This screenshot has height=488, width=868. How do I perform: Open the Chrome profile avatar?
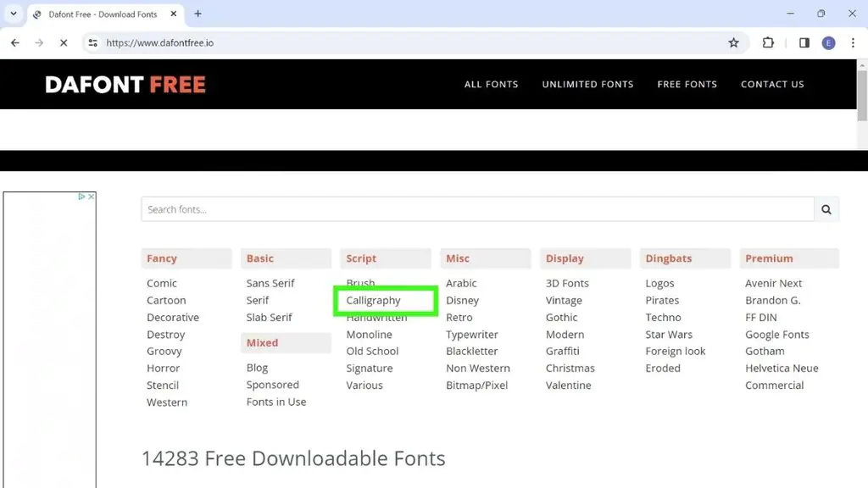828,43
